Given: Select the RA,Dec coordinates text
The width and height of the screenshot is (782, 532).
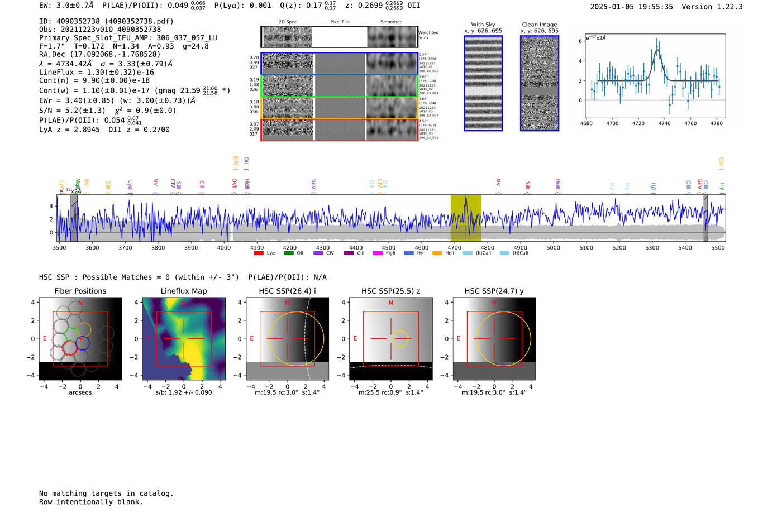Looking at the screenshot, I should pyautogui.click(x=99, y=54).
